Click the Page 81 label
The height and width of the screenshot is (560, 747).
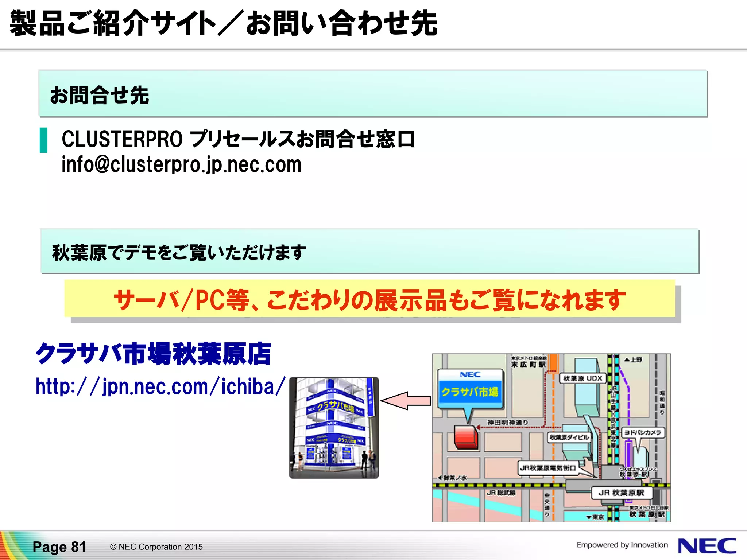point(59,547)
